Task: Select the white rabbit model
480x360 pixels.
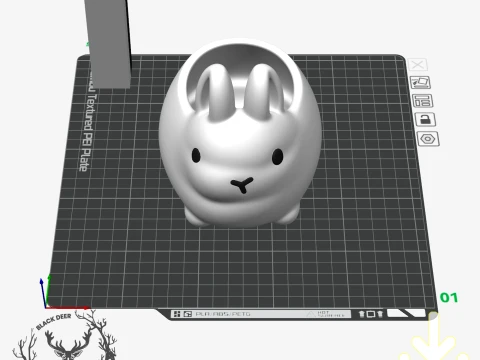Action: [x=240, y=133]
